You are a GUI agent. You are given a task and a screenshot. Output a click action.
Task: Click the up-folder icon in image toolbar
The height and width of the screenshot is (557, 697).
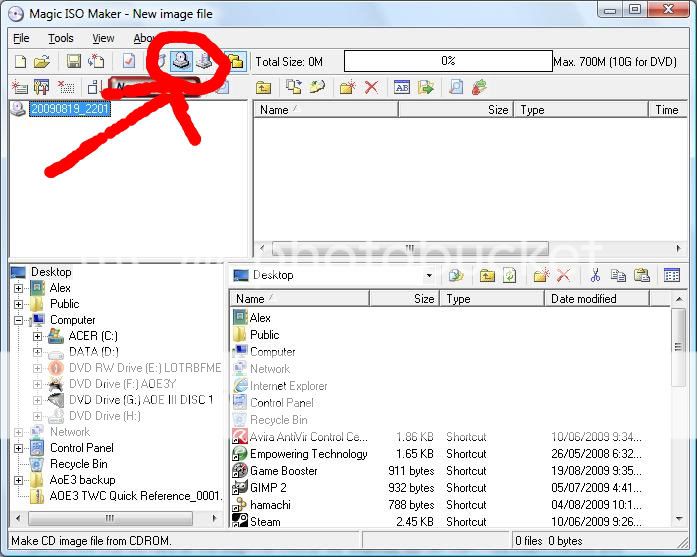pyautogui.click(x=264, y=88)
